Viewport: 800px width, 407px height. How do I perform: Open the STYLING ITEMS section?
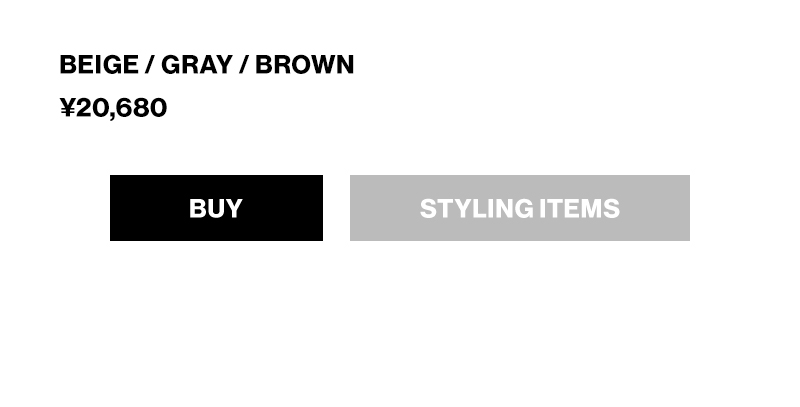click(519, 208)
